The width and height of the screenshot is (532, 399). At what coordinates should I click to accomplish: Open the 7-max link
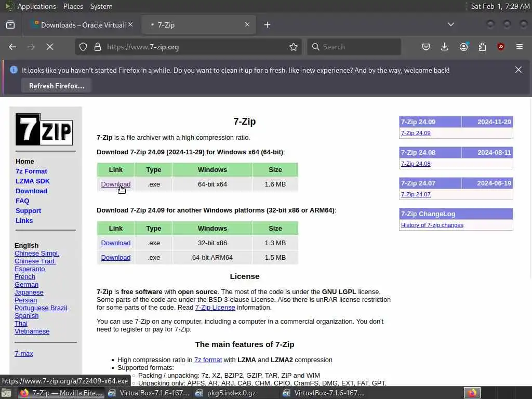pos(24,353)
